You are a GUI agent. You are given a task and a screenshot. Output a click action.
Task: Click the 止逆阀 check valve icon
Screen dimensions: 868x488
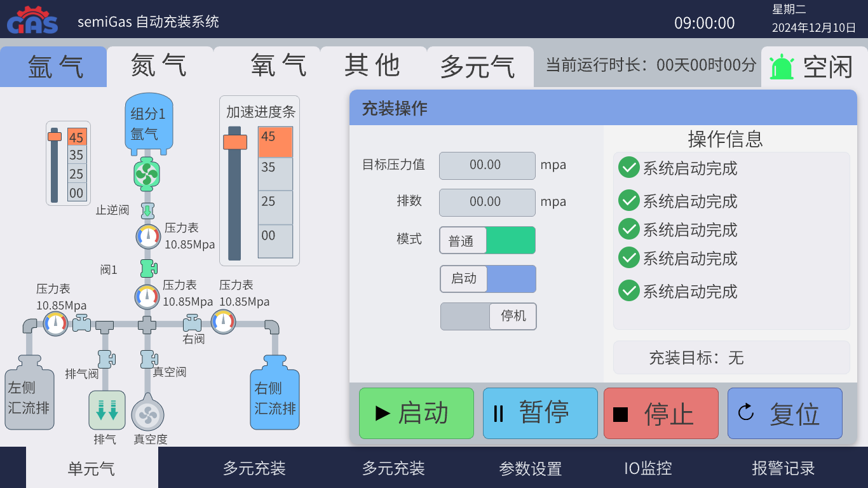[147, 211]
